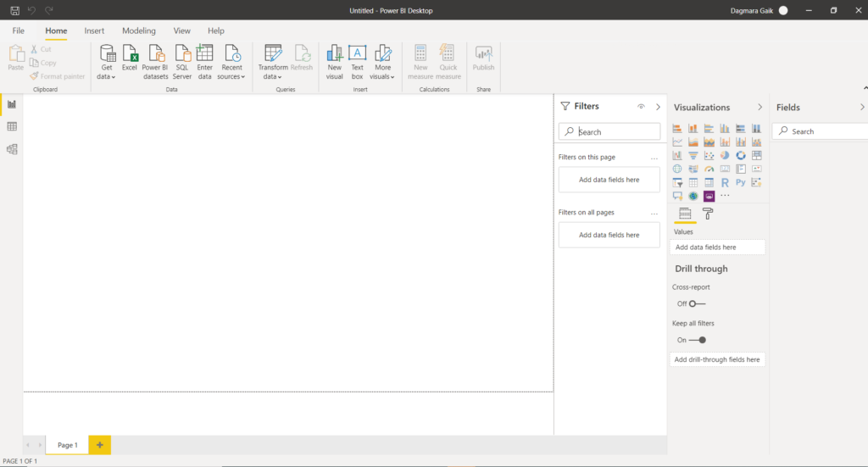This screenshot has height=467, width=868.
Task: Add a new page with the plus button
Action: pos(100,445)
